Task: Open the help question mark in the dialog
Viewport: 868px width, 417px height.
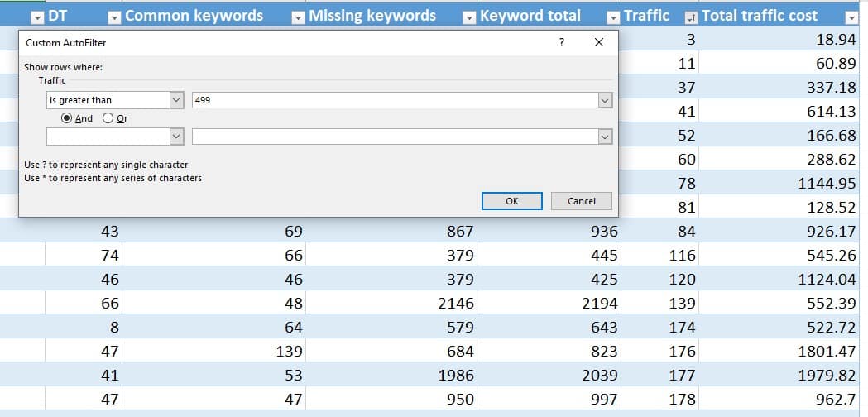Action: point(561,43)
